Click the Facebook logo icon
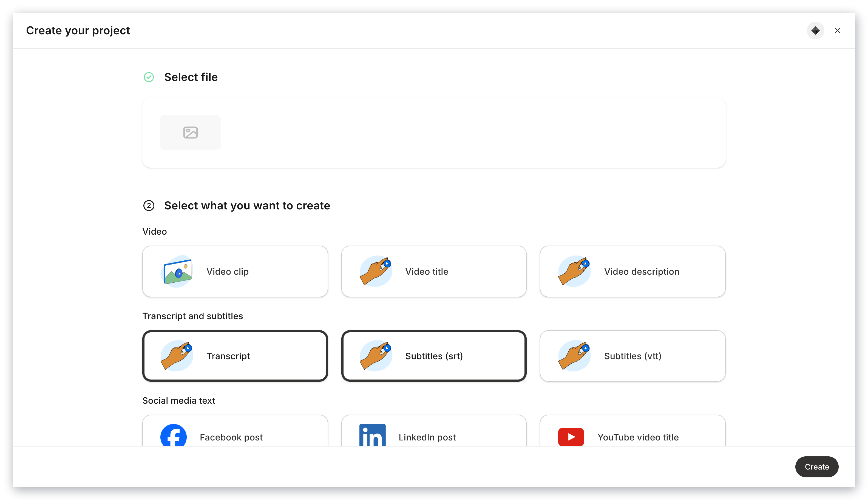 pyautogui.click(x=173, y=435)
